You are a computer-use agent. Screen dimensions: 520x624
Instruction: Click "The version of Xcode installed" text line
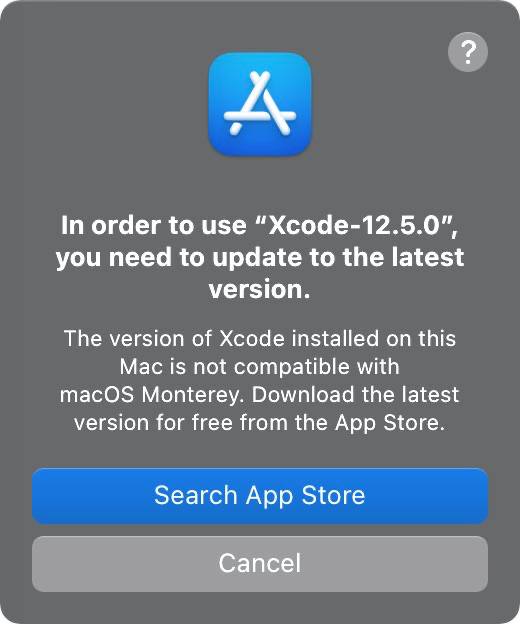pyautogui.click(x=260, y=339)
